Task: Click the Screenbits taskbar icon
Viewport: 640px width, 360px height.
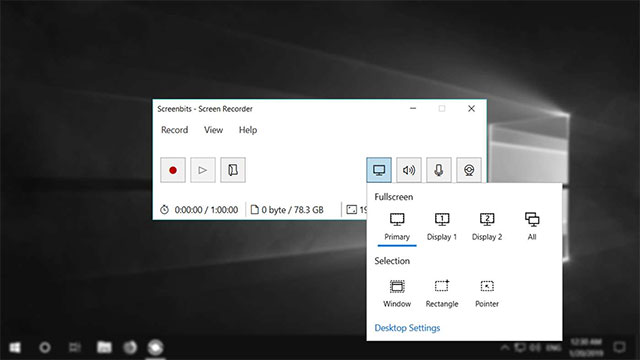Action: [x=156, y=347]
